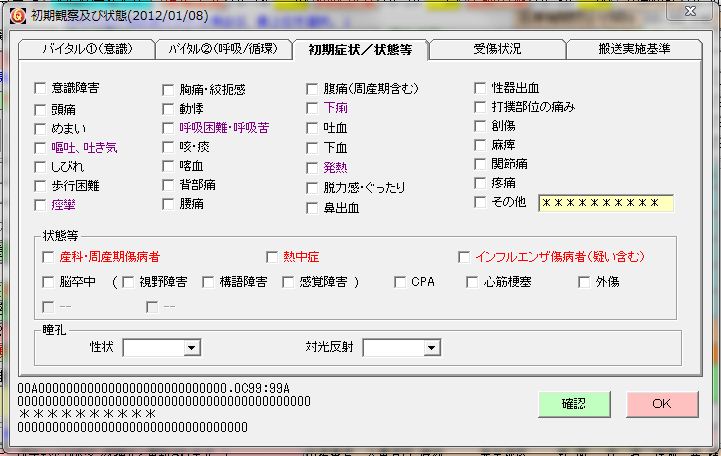Switch to the バイタル①(意識) tab
Image resolution: width=721 pixels, height=456 pixels.
[x=86, y=49]
